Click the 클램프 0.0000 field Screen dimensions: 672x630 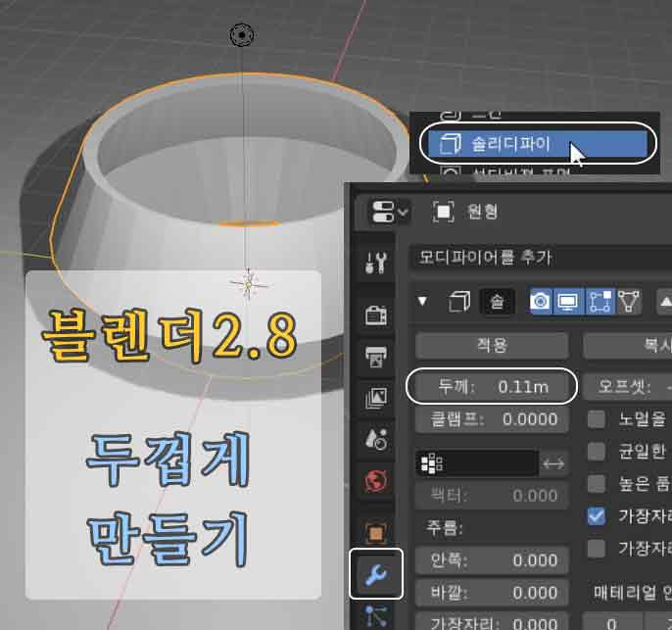492,418
